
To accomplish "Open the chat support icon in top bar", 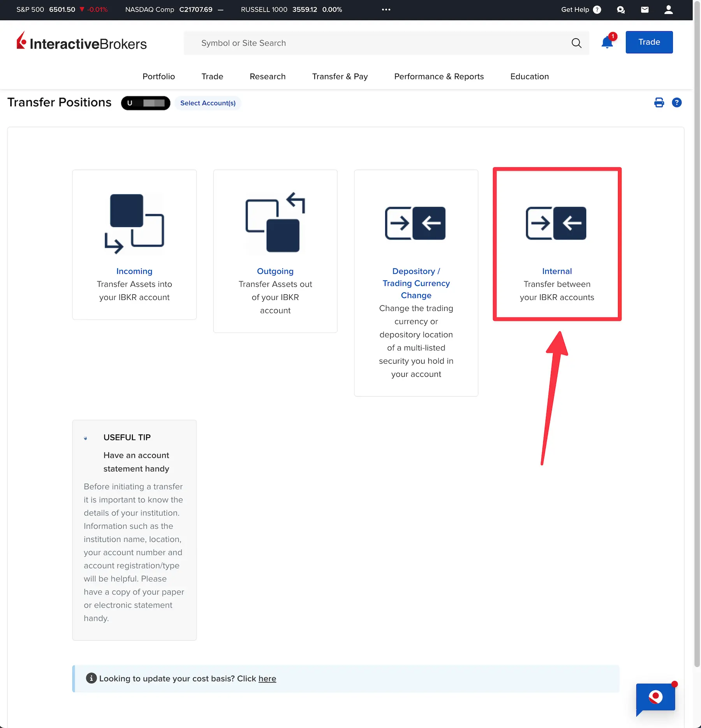I will tap(621, 10).
